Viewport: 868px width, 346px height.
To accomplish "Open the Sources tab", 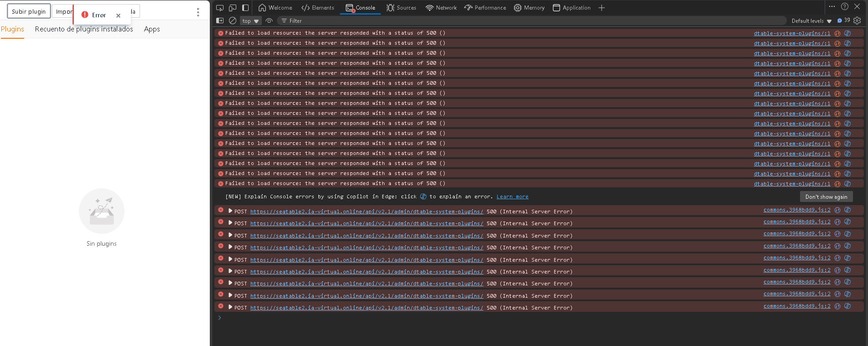I will [x=401, y=8].
